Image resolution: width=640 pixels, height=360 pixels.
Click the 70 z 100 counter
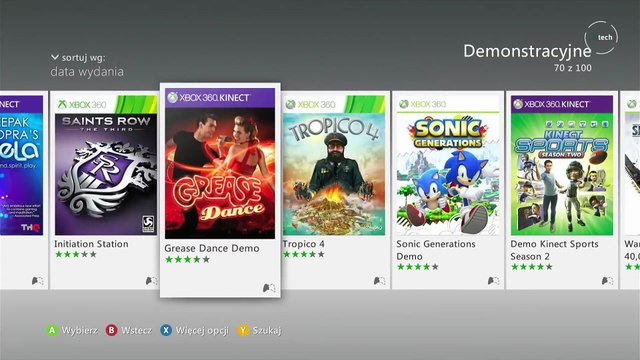(x=573, y=68)
